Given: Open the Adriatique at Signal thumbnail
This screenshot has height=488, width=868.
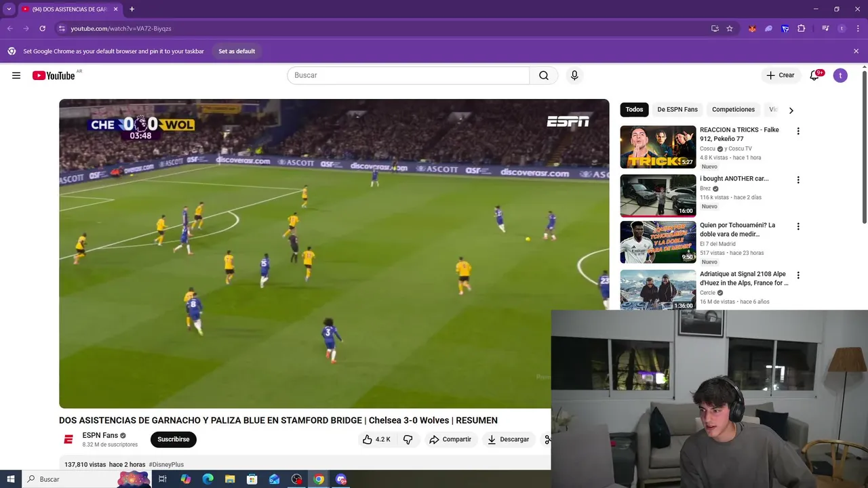Looking at the screenshot, I should coord(658,289).
